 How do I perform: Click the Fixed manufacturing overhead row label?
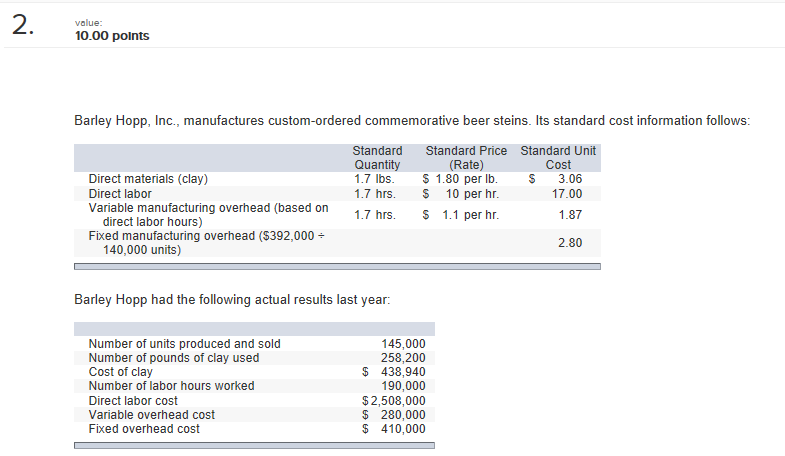click(206, 243)
